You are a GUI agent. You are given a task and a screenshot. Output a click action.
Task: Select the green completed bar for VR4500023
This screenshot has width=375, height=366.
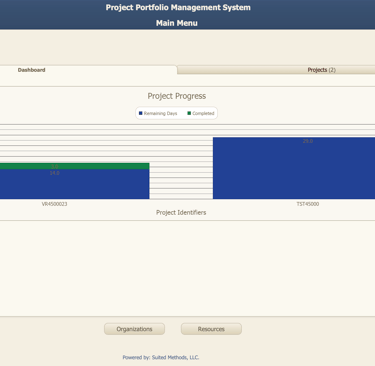[x=75, y=166]
